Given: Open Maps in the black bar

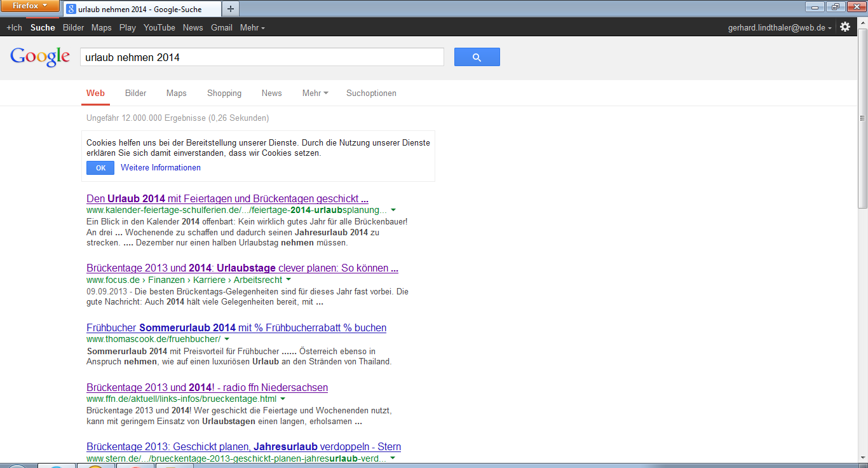Looking at the screenshot, I should point(101,27).
